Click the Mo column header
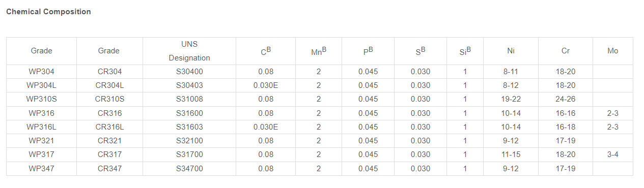Image resolution: width=644 pixels, height=188 pixels. [x=613, y=51]
